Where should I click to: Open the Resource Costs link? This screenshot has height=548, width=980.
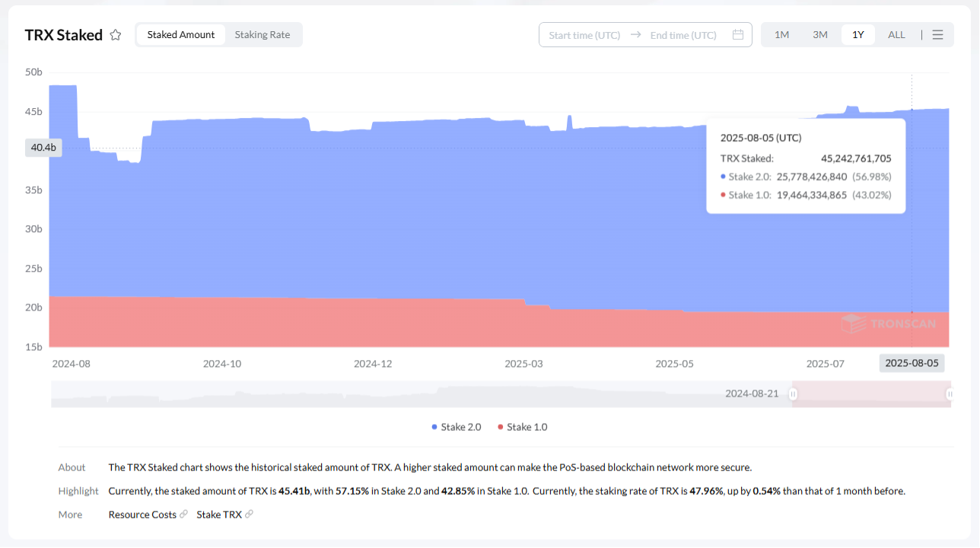coord(142,515)
